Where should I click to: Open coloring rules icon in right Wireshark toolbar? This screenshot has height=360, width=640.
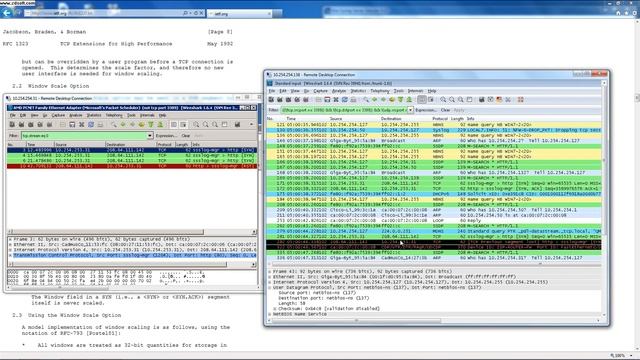[499, 100]
